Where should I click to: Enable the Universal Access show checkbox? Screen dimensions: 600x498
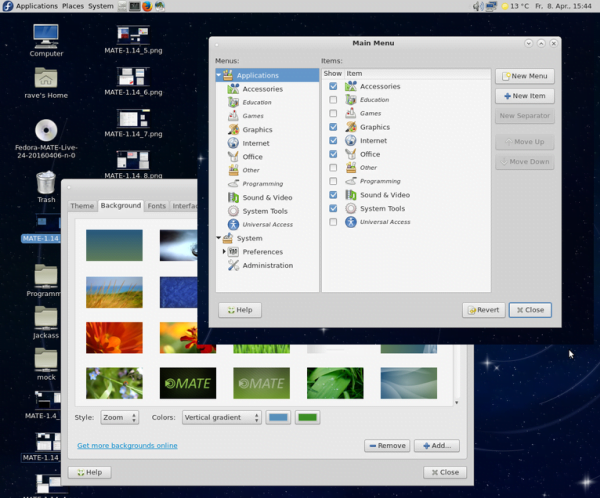[333, 222]
